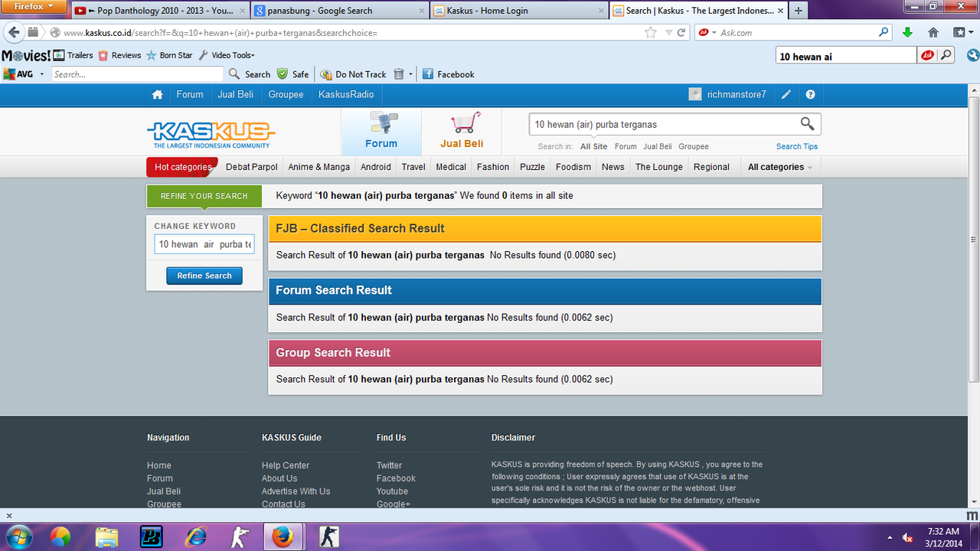Click the Do Not Track icon
Image resolution: width=980 pixels, height=551 pixels.
click(326, 74)
